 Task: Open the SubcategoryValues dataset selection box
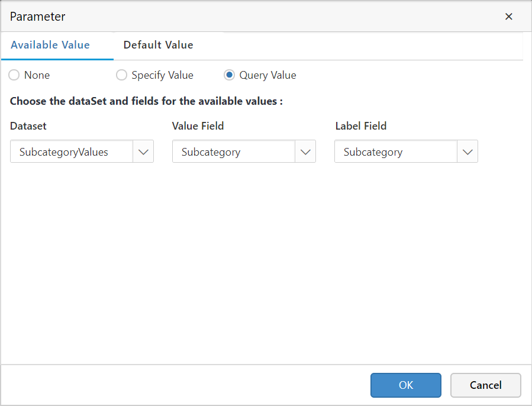coord(71,152)
